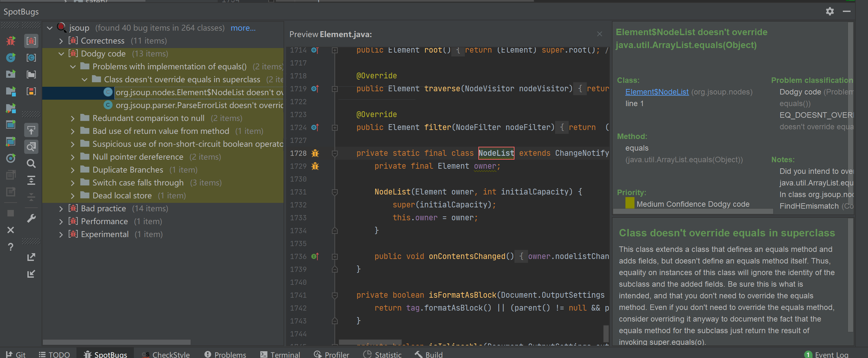Click the Medium Confidence priority color swatch
The width and height of the screenshot is (868, 358).
coord(629,203)
